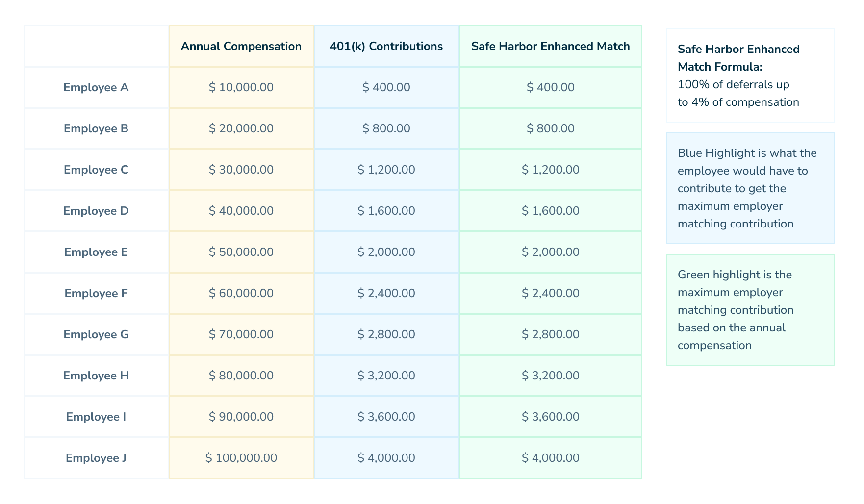Click the Employee E row label

click(96, 252)
